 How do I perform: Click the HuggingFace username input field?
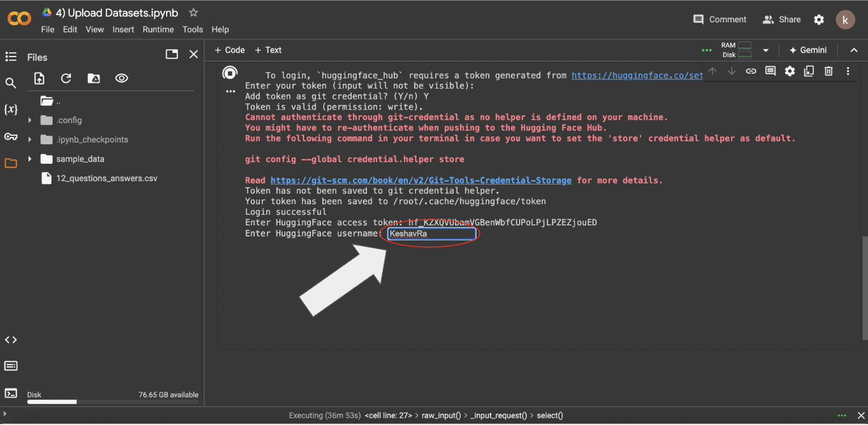point(431,234)
